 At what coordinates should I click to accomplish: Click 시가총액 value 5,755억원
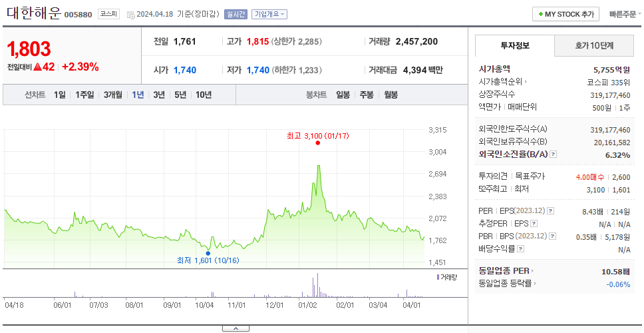pyautogui.click(x=612, y=70)
